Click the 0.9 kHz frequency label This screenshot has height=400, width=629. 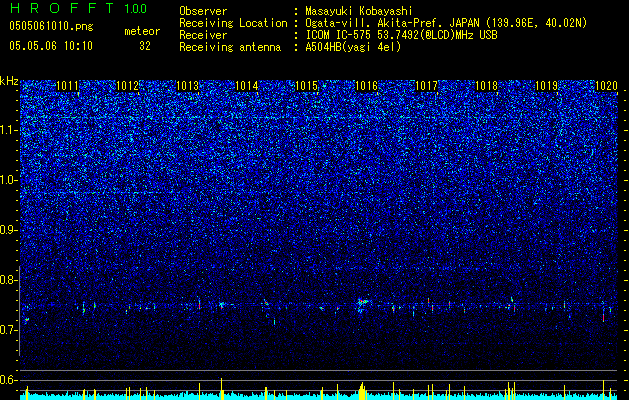tap(9, 230)
